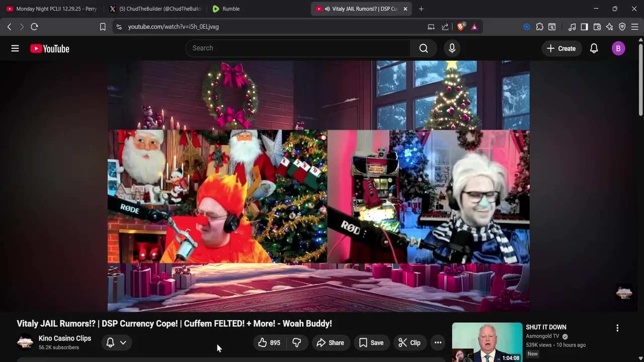Open a new browser tab
The height and width of the screenshot is (362, 644).
pos(421,9)
